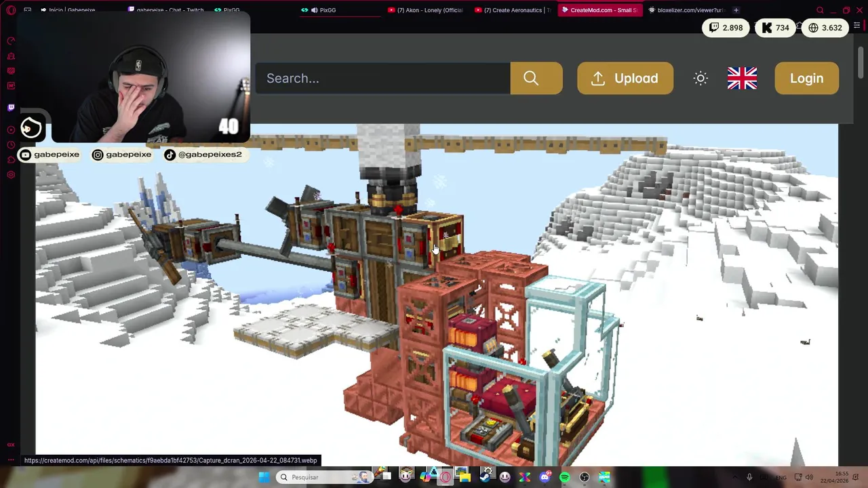
Task: Open Spotify from the taskbar
Action: pos(564,477)
